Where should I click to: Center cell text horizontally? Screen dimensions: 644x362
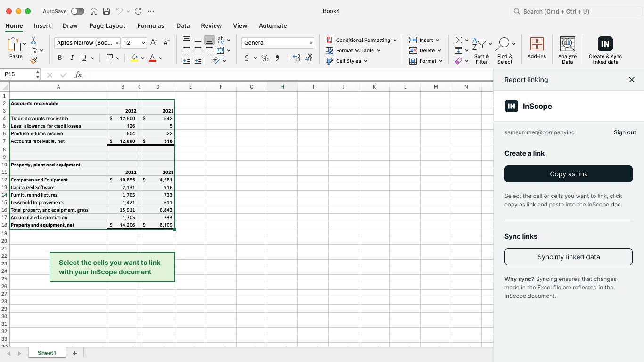198,50
